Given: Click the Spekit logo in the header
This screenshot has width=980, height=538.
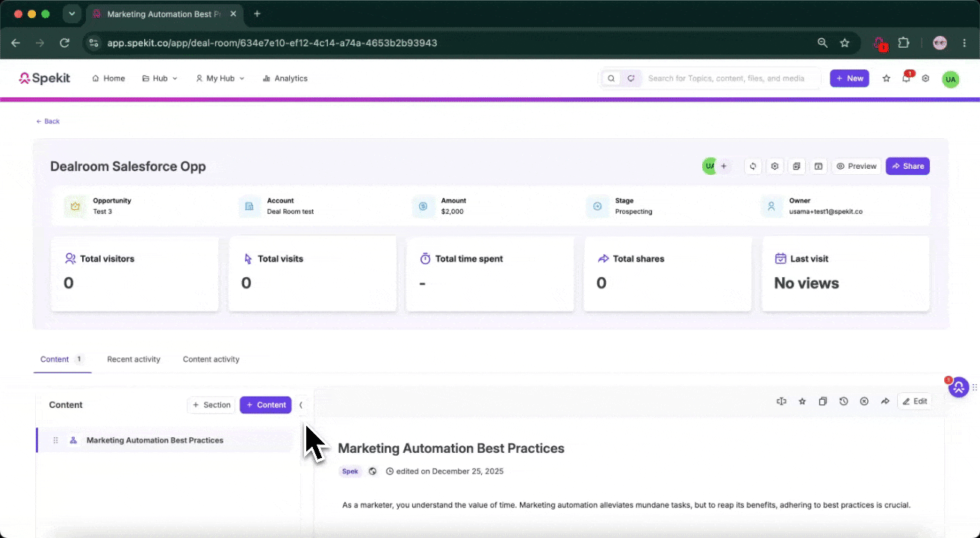Looking at the screenshot, I should point(45,78).
